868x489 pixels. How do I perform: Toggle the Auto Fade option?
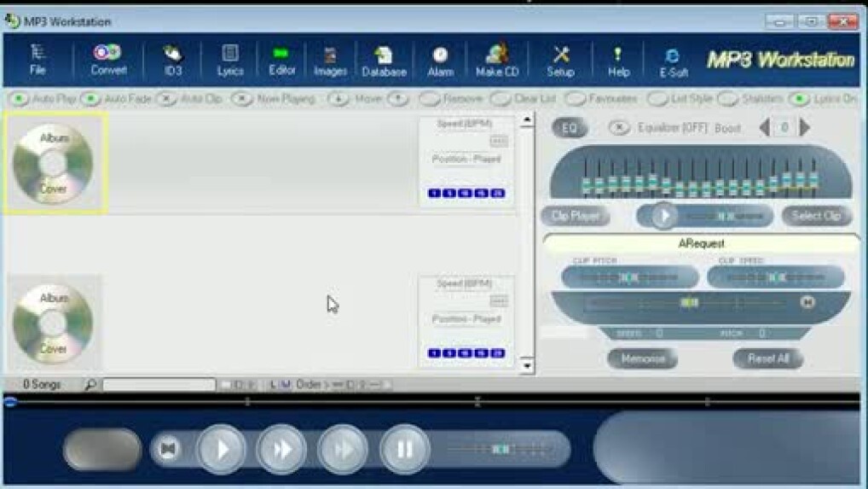pos(90,99)
